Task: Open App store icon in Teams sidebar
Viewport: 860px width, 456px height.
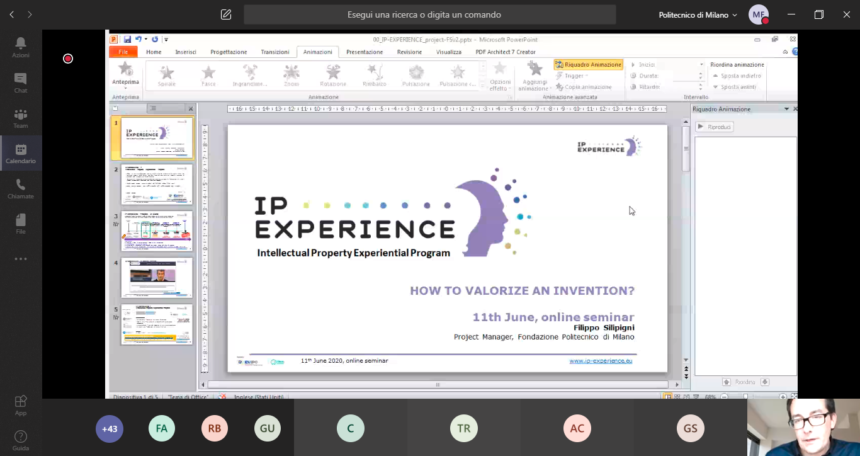Action: 21,405
